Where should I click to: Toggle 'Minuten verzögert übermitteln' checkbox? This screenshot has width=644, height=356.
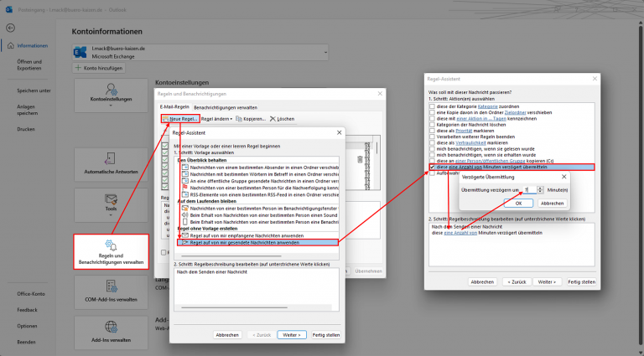(x=431, y=167)
